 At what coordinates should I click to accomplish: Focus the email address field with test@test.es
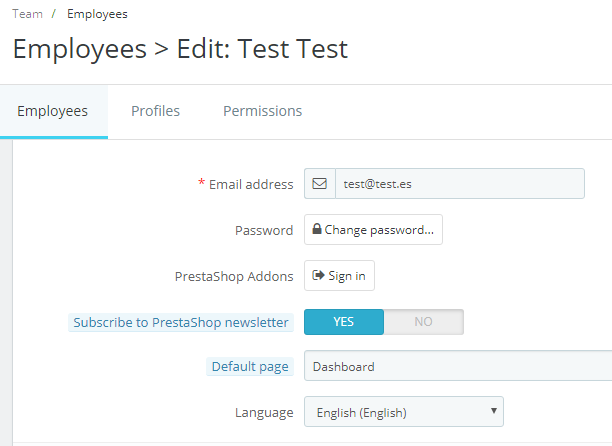[x=459, y=184]
